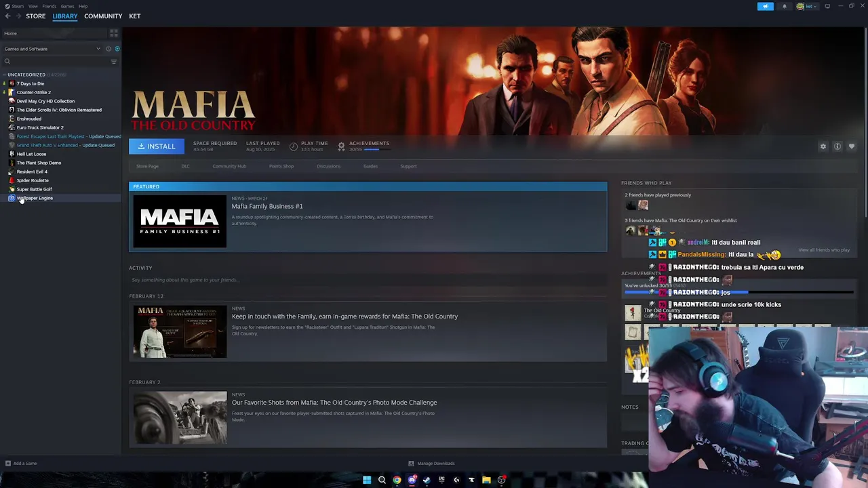Viewport: 868px width, 488px height.
Task: Open the advanced filter options icon
Action: pos(114,62)
